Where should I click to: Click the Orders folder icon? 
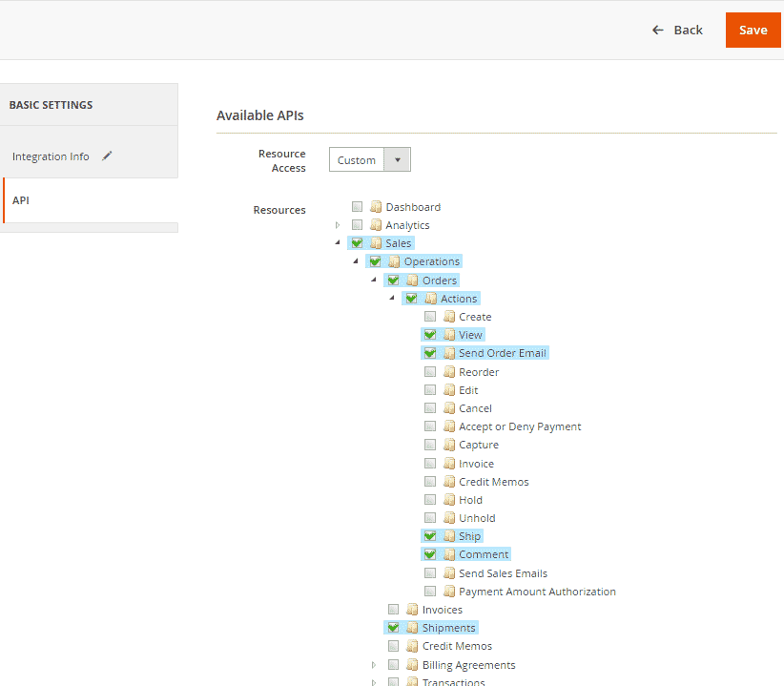click(412, 280)
